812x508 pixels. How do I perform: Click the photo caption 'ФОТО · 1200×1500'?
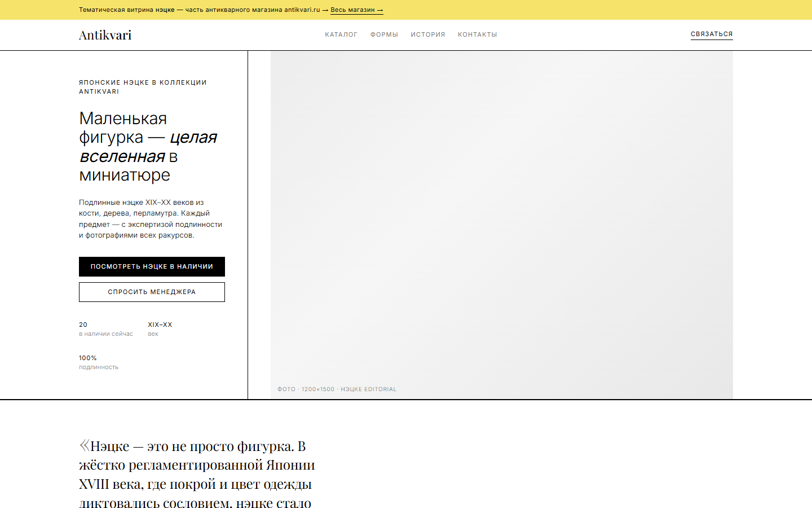(x=337, y=389)
